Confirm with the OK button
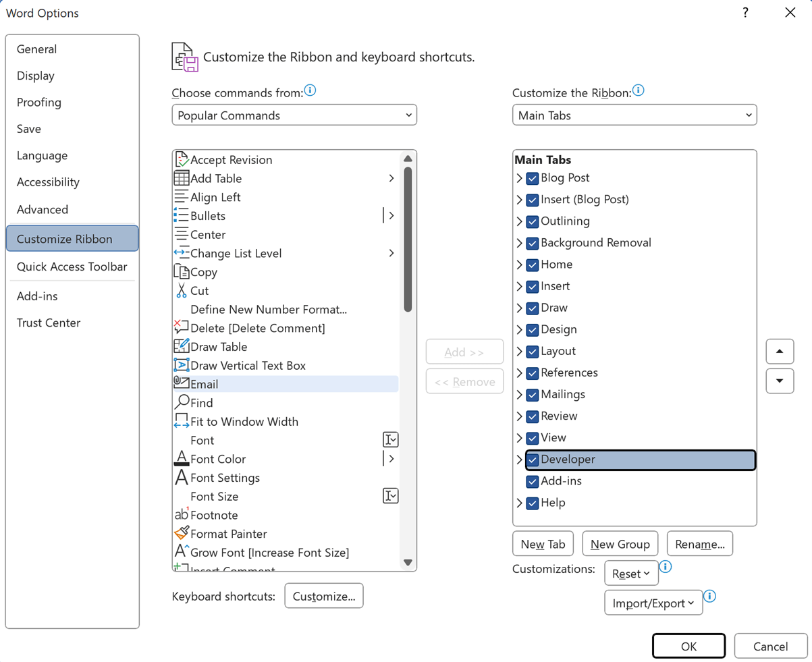This screenshot has height=662, width=812. click(x=688, y=646)
